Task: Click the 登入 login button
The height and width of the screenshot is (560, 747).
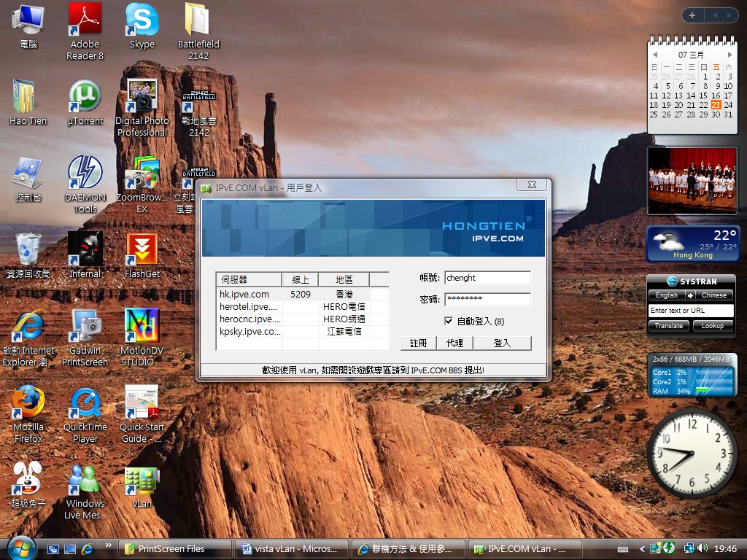Action: tap(502, 343)
